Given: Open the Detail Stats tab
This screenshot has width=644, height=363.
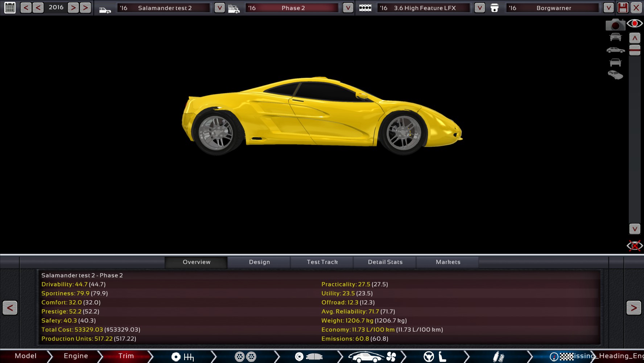Looking at the screenshot, I should [385, 262].
